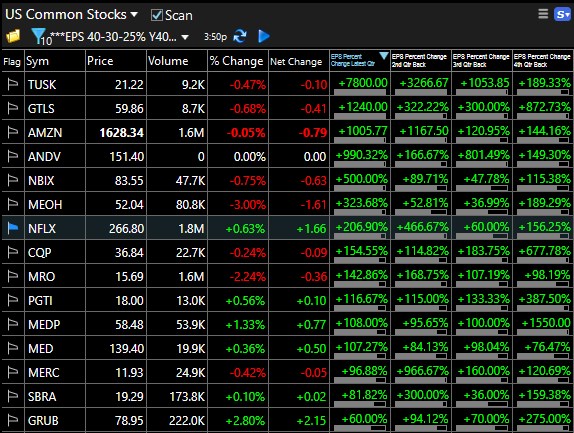The width and height of the screenshot is (574, 433).
Task: Open US Common Stocks dropdown
Action: click(71, 14)
